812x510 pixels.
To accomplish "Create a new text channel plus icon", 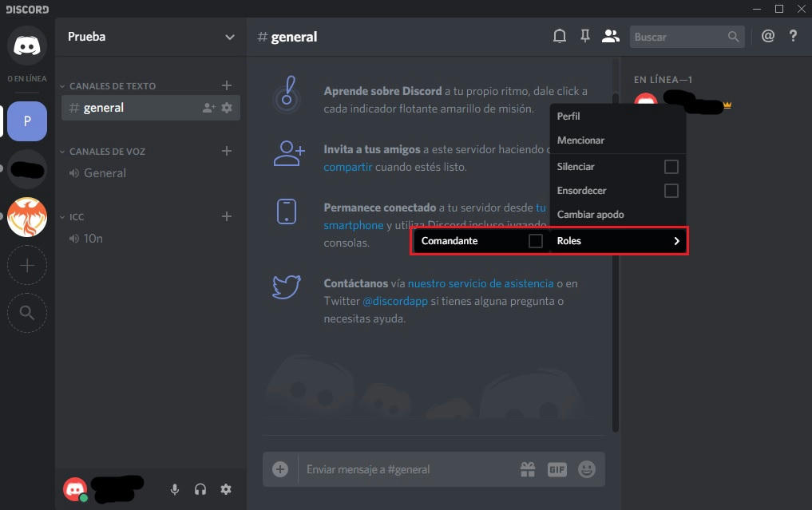I will click(226, 85).
